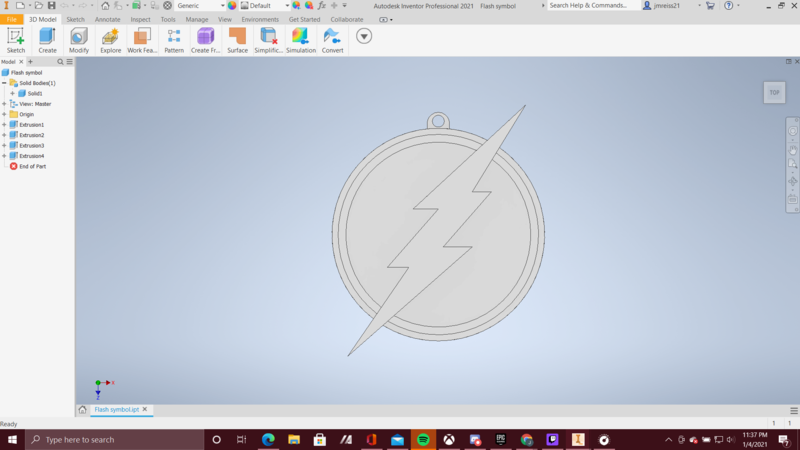Click the Windows Start button
Image resolution: width=800 pixels, height=450 pixels.
click(12, 439)
